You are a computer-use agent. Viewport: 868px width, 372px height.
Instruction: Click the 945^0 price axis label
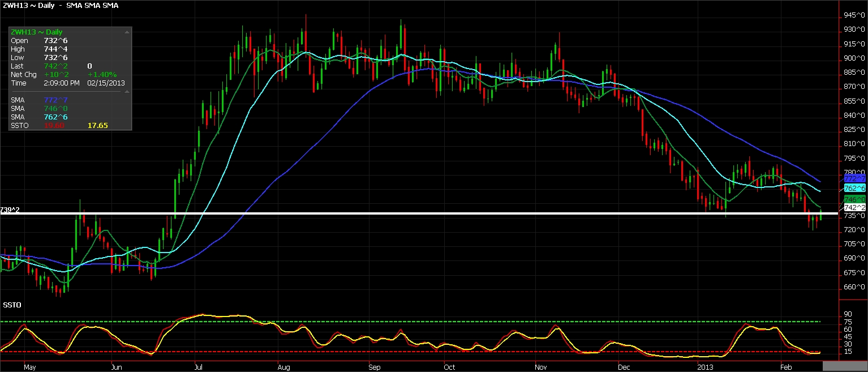point(854,15)
